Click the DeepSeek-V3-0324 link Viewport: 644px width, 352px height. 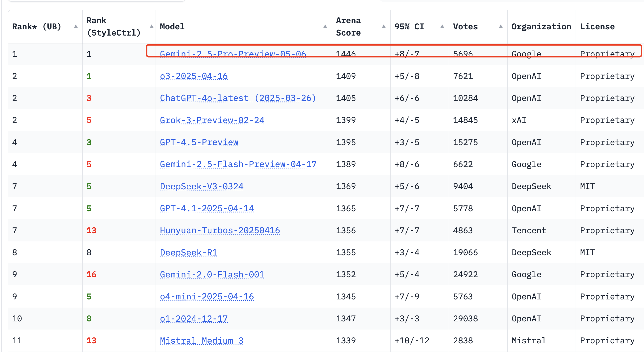tap(201, 186)
